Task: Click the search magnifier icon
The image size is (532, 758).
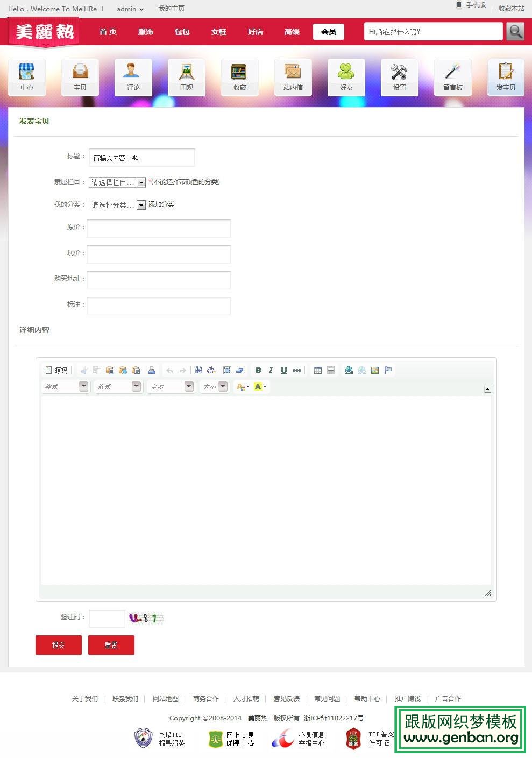Action: click(515, 31)
